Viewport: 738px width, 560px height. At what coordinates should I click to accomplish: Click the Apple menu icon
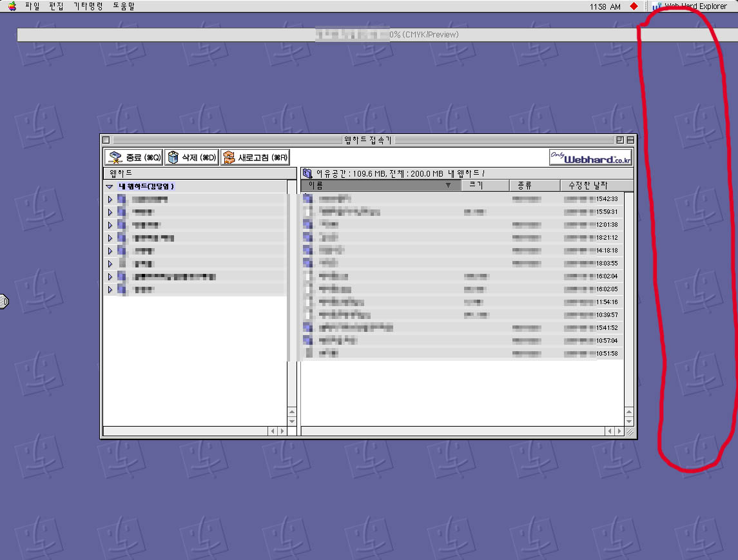pyautogui.click(x=12, y=6)
